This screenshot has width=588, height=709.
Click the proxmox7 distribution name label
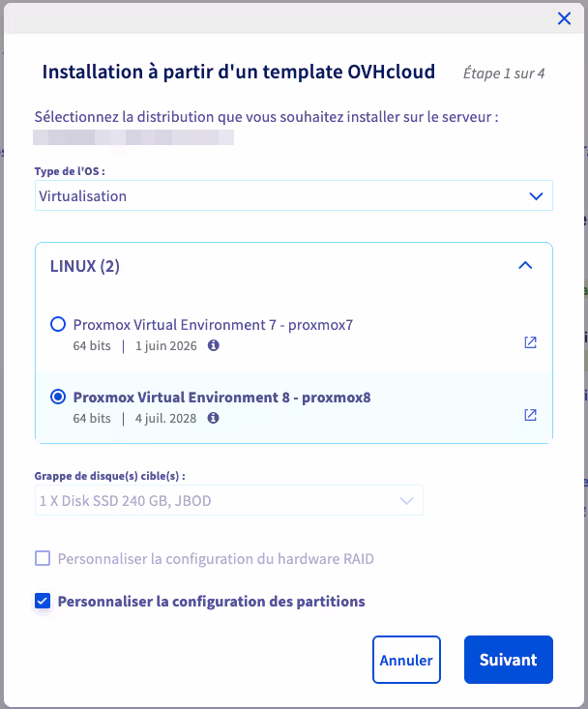tap(213, 325)
